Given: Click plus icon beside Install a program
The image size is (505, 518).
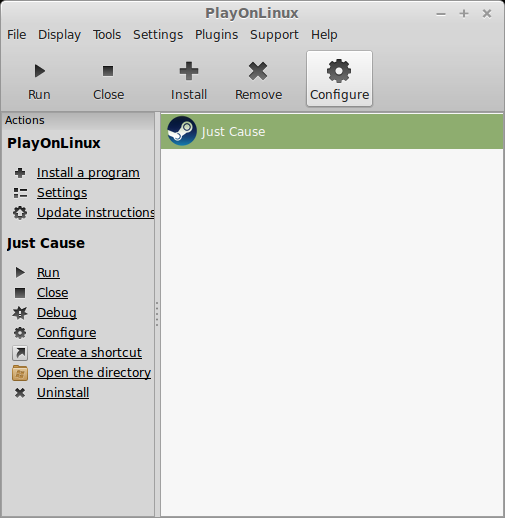Looking at the screenshot, I should coord(20,173).
